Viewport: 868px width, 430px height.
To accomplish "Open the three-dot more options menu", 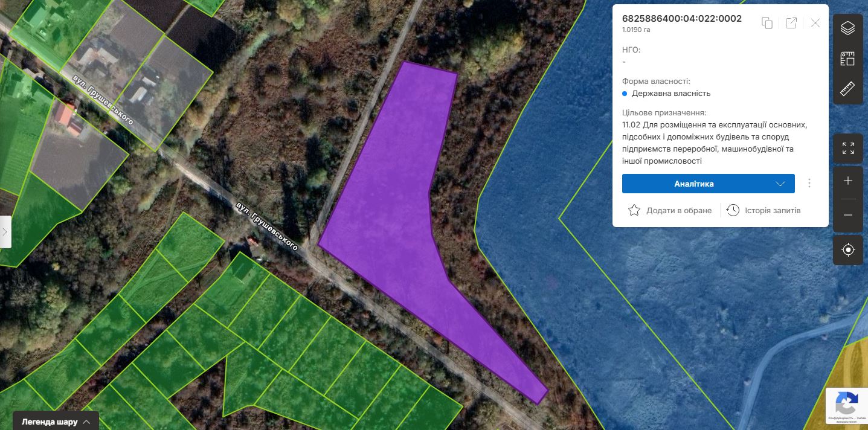I will pyautogui.click(x=809, y=184).
